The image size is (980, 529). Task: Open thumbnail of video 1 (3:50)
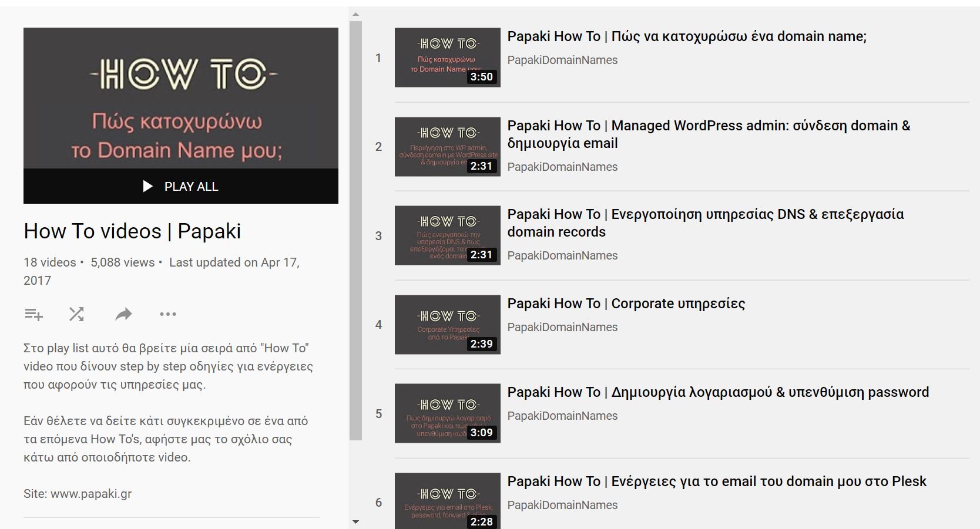448,58
